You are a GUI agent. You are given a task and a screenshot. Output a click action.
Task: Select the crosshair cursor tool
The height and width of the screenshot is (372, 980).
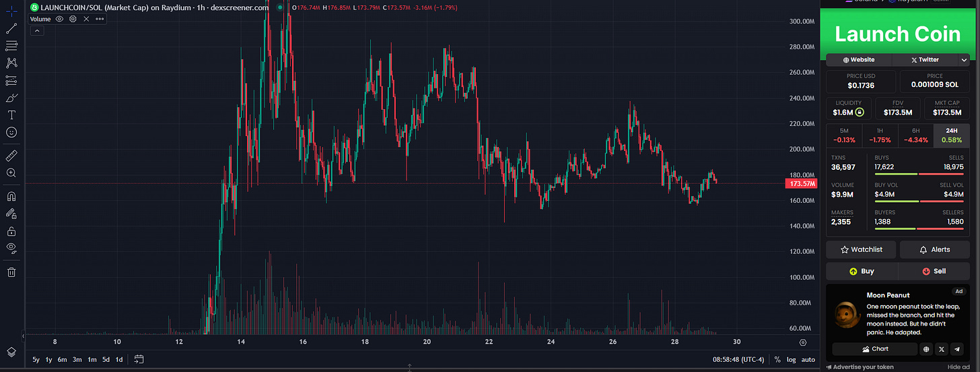tap(11, 11)
